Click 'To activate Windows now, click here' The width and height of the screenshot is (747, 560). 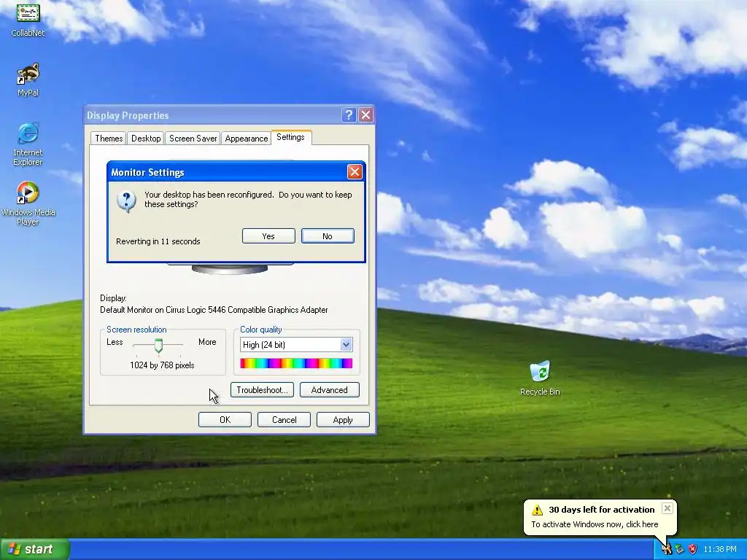coord(595,524)
